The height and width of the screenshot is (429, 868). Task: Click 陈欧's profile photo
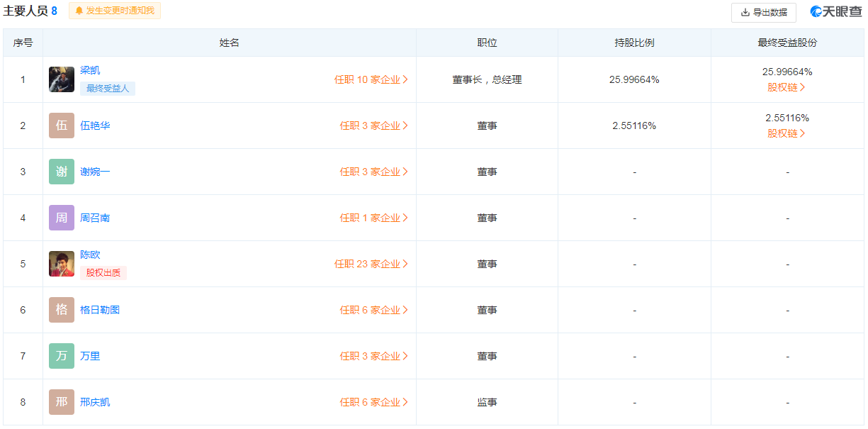point(62,264)
